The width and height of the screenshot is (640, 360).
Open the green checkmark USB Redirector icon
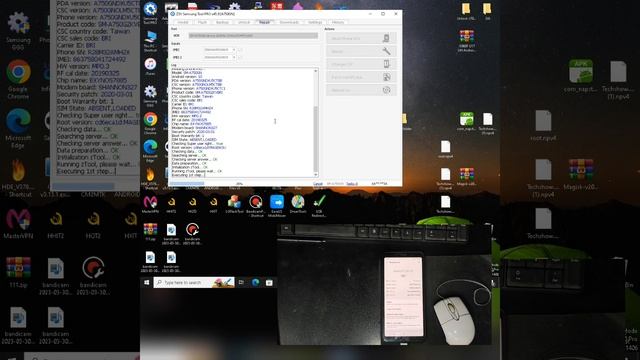tap(319, 205)
